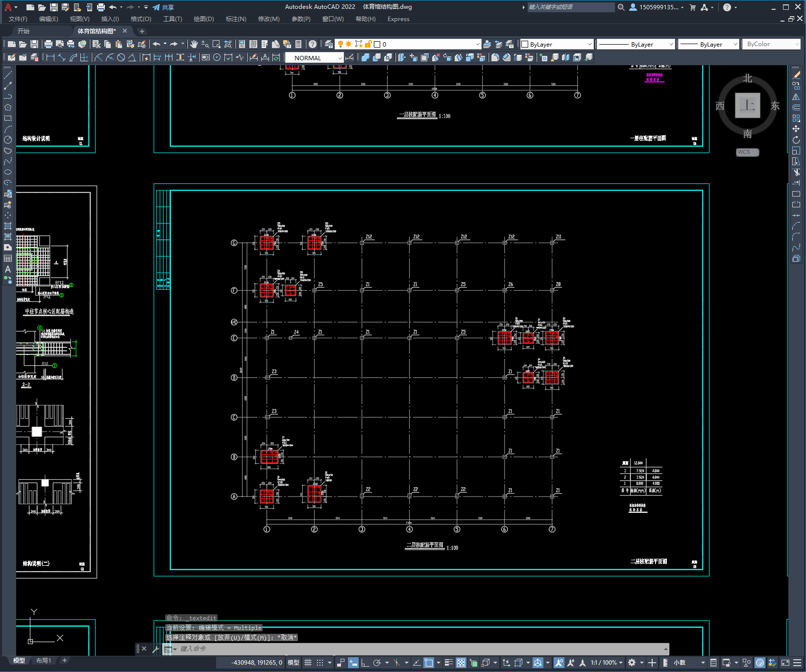
Task: Toggle ortho mode in the status bar
Action: click(365, 663)
